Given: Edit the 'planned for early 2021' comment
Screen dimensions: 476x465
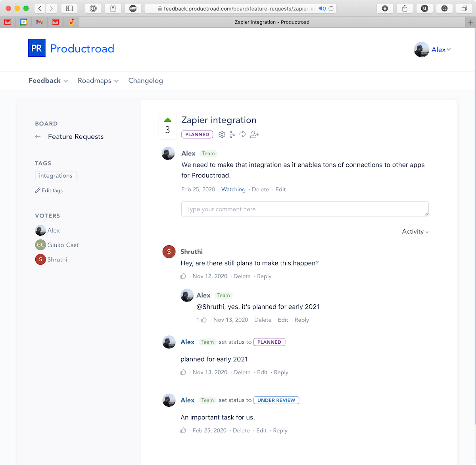Looking at the screenshot, I should pos(262,372).
